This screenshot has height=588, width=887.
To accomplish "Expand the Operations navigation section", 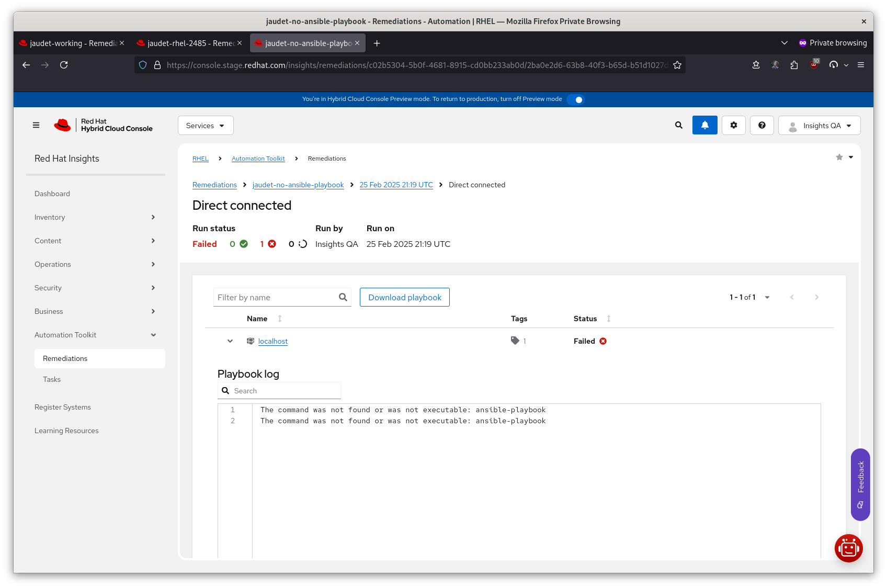I will [95, 264].
